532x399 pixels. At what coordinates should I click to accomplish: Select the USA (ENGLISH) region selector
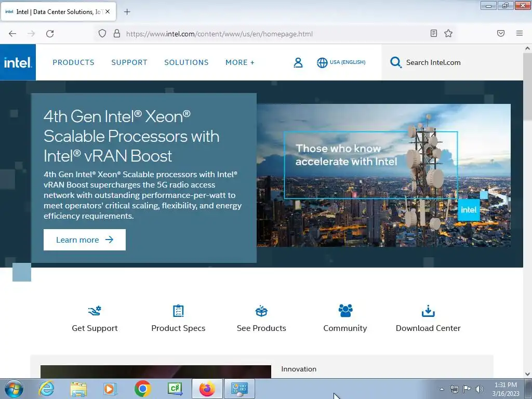pyautogui.click(x=348, y=62)
